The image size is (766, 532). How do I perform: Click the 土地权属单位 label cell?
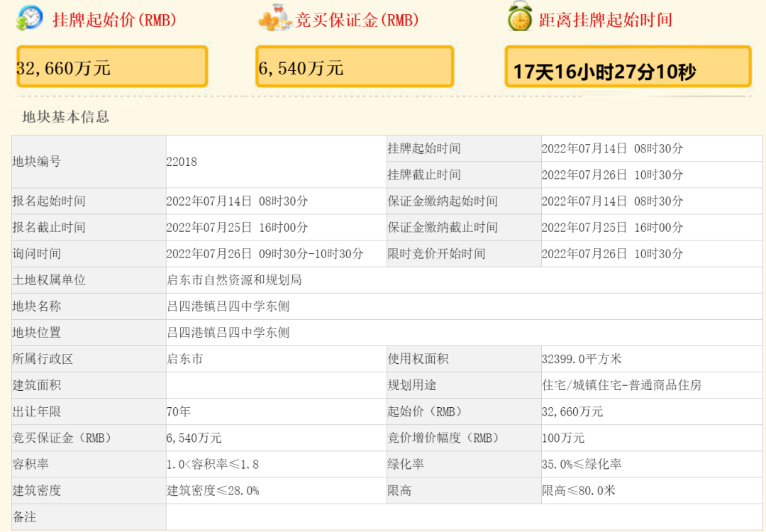tap(89, 280)
